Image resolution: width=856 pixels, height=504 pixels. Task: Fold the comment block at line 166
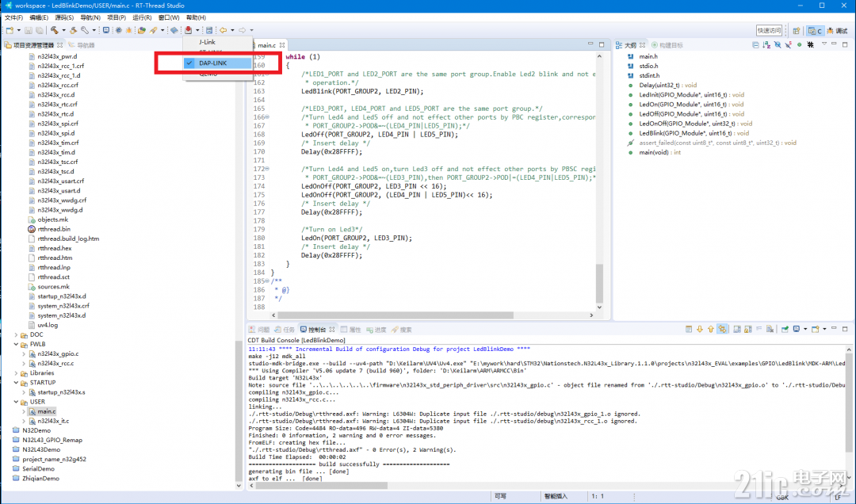point(267,116)
